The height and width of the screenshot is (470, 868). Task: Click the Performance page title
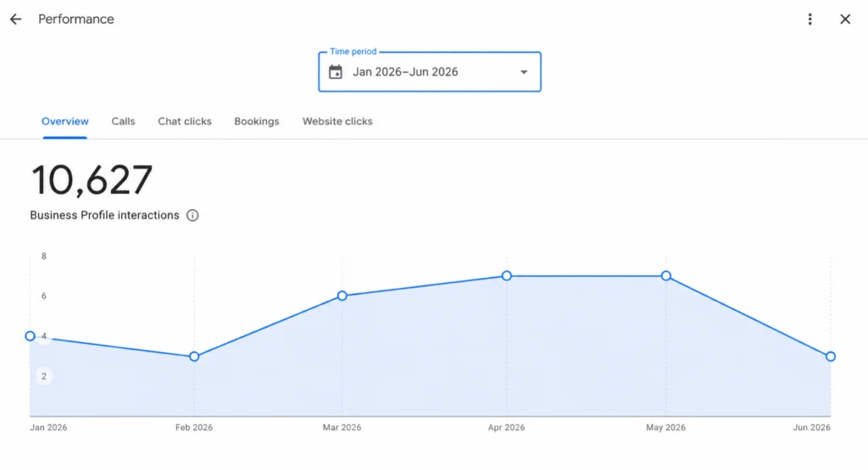click(75, 19)
